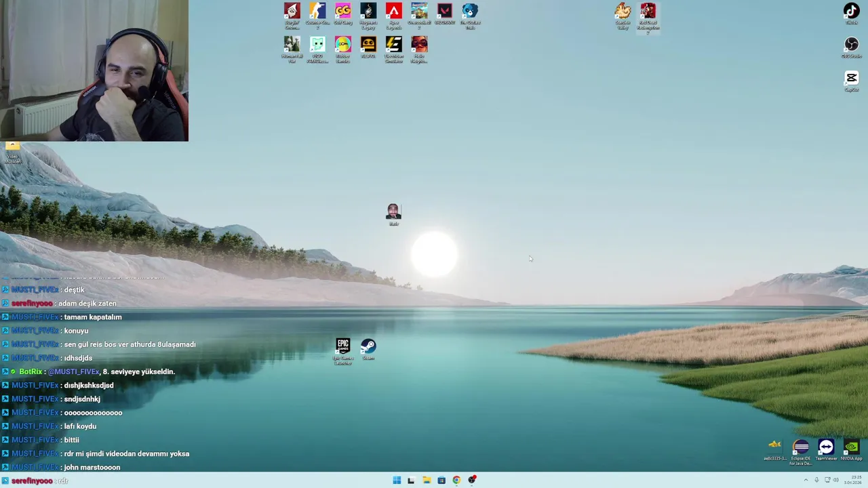This screenshot has width=868, height=488.
Task: Open the Epic Games Launcher shortcut
Action: pos(343,352)
